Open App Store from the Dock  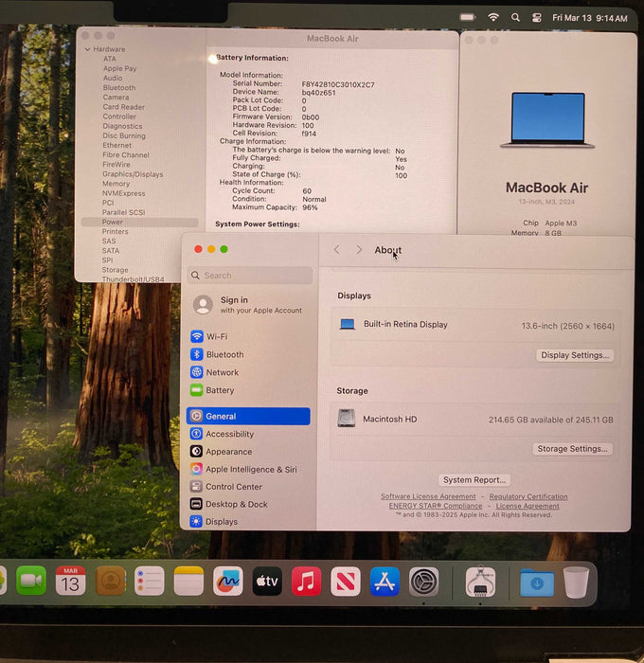pyautogui.click(x=385, y=582)
